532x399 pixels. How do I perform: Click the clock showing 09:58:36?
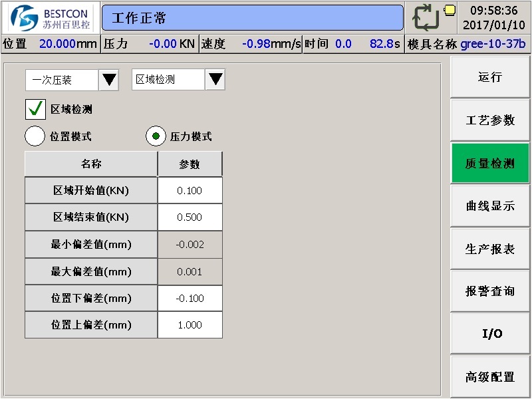pos(494,11)
